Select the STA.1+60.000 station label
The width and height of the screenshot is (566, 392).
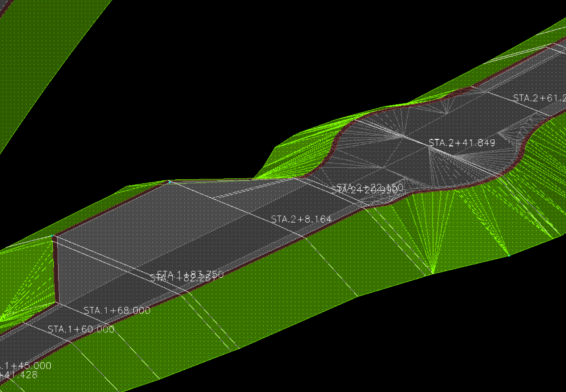81,329
